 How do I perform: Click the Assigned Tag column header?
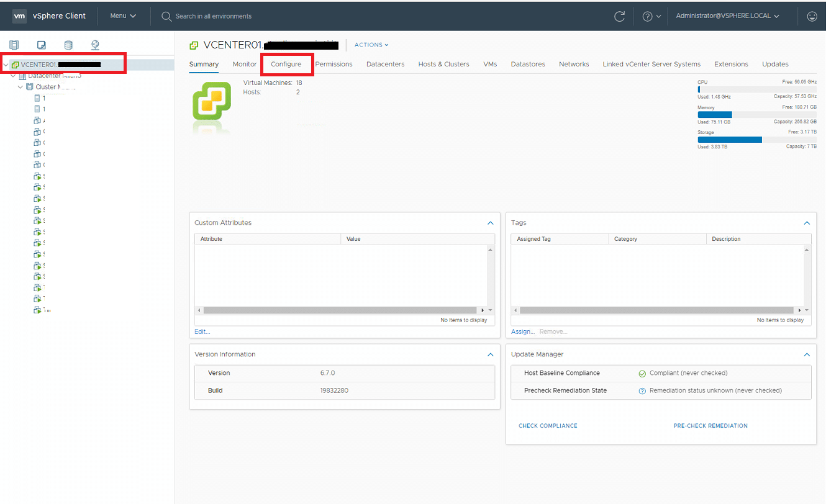tap(560, 239)
